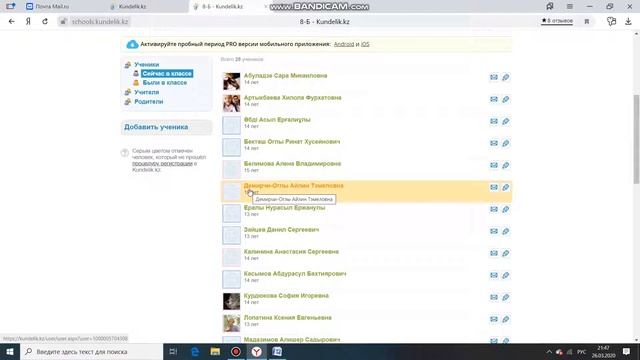
Task: Open Курдюкова София Игоревна profile link
Action: click(x=286, y=296)
